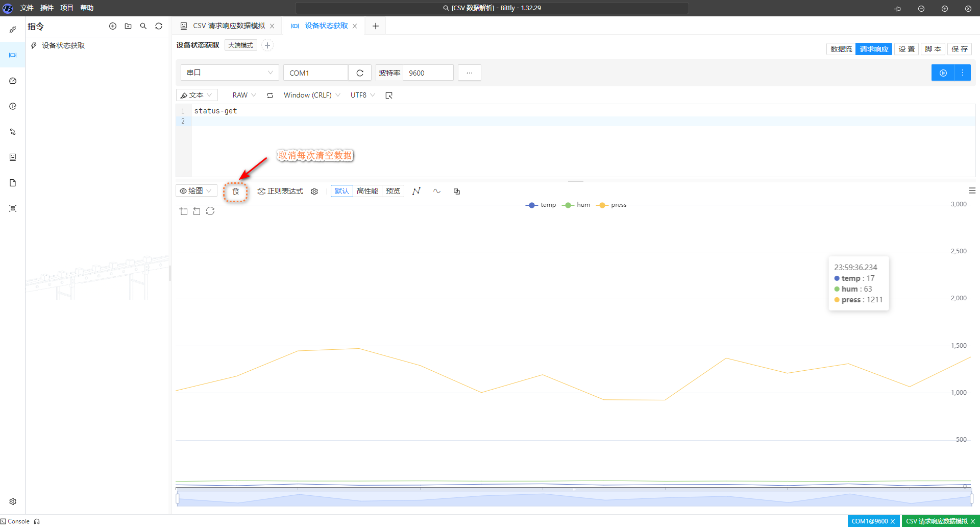Viewport: 980px width, 527px height.
Task: Toggle the temp series in legend
Action: click(x=541, y=205)
